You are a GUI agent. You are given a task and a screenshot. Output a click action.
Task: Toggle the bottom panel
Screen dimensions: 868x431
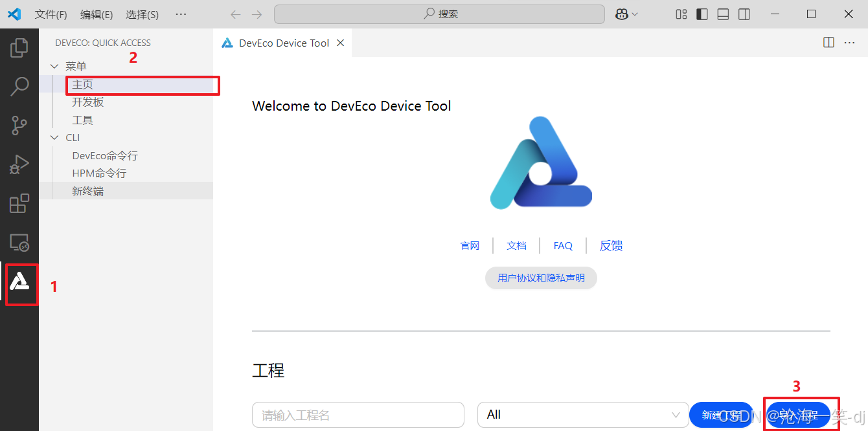(724, 14)
